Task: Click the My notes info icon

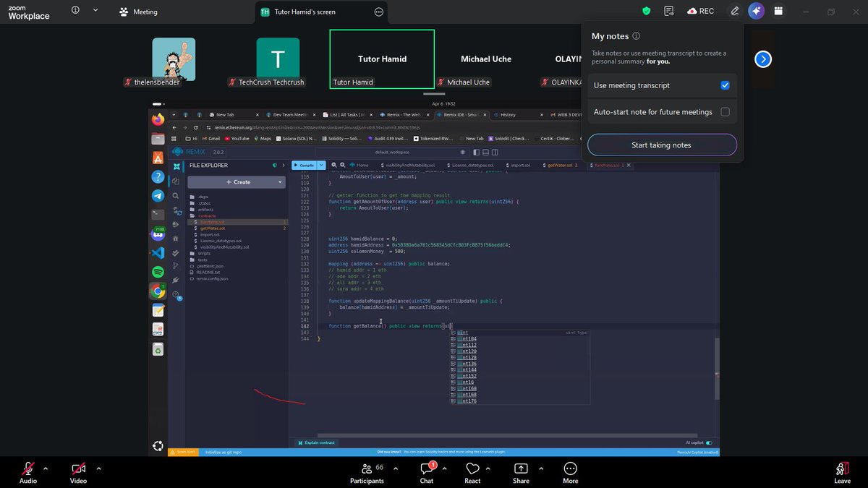Action: pos(636,36)
